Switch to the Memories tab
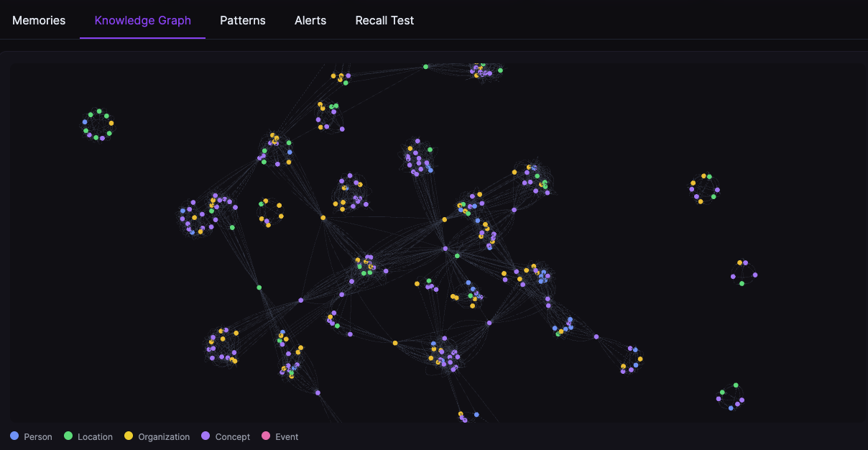 [x=39, y=20]
